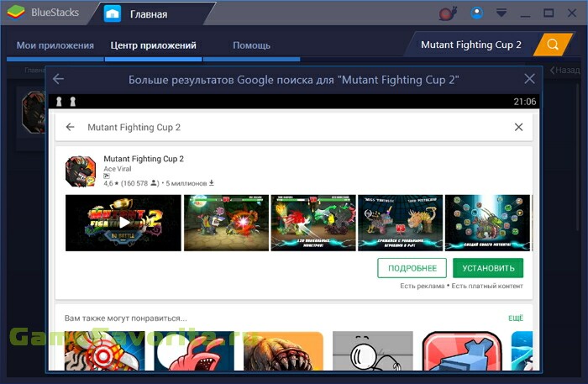
Task: Click the Mutant Fighting Cup 2 title
Action: [x=144, y=159]
